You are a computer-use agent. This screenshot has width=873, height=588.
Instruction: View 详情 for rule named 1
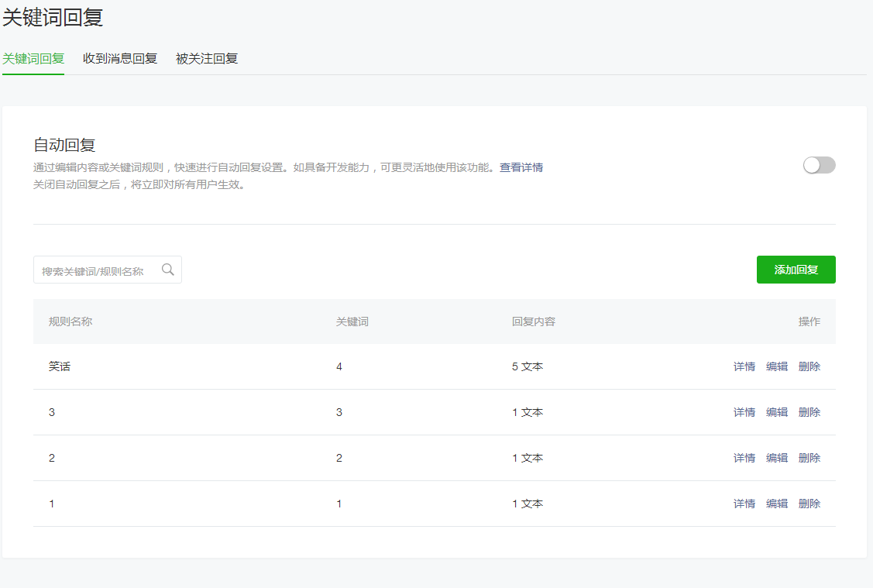(x=744, y=504)
